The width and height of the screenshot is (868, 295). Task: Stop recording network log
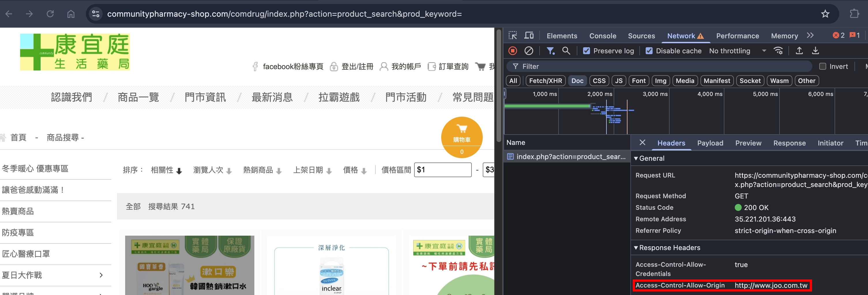[x=512, y=51]
